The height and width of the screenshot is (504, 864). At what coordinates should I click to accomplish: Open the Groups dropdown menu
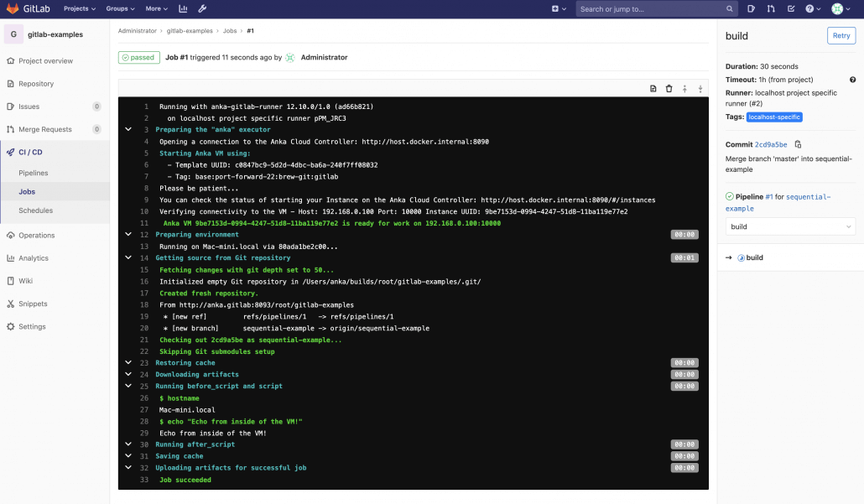coord(120,9)
